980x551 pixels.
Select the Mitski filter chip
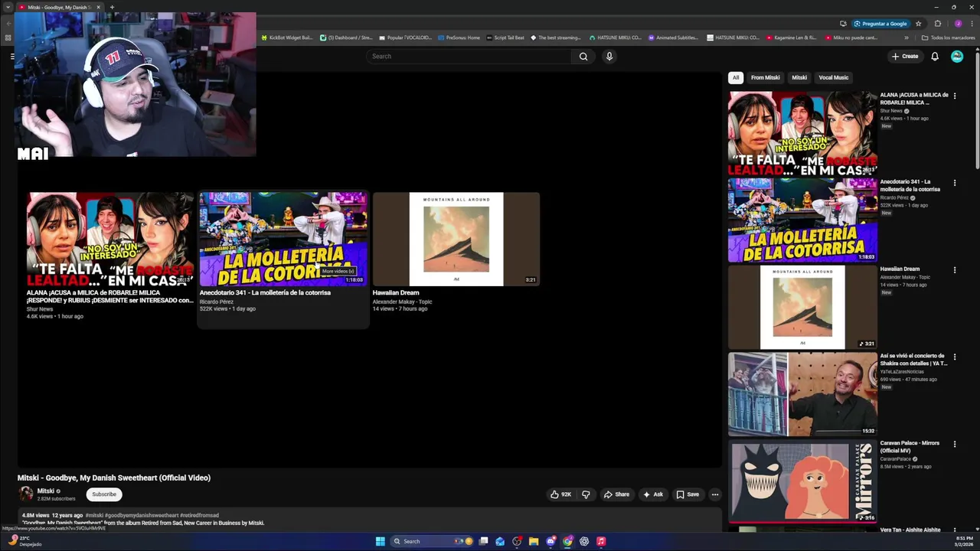[799, 77]
